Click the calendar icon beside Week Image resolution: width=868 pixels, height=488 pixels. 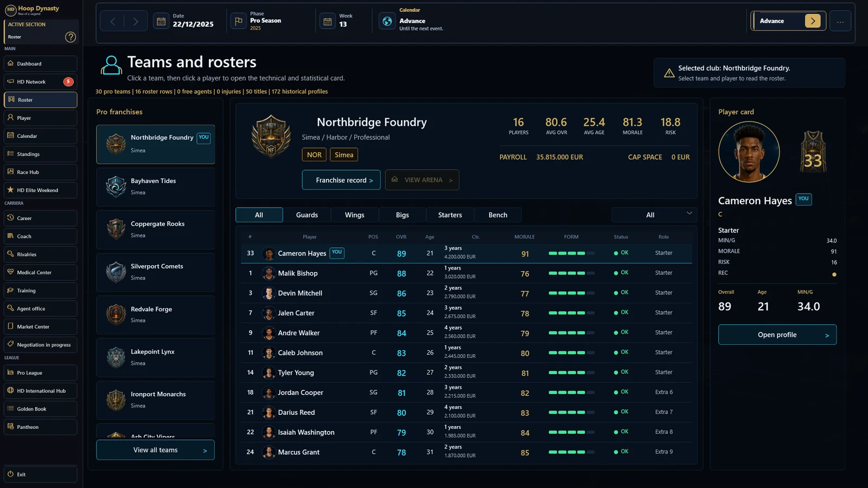click(x=327, y=21)
